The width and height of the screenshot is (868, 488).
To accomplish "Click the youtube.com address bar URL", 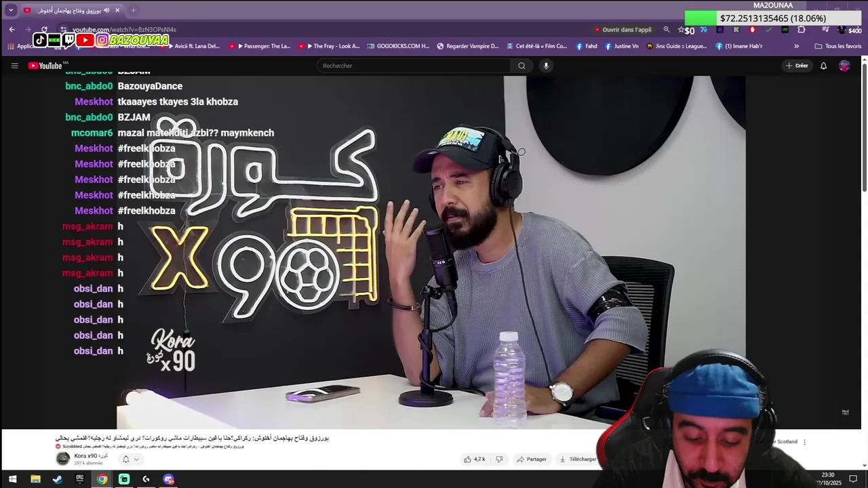I will [124, 30].
